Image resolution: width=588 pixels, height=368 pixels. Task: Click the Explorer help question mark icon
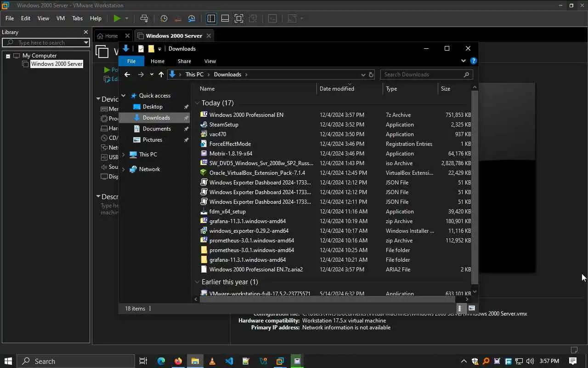474,61
